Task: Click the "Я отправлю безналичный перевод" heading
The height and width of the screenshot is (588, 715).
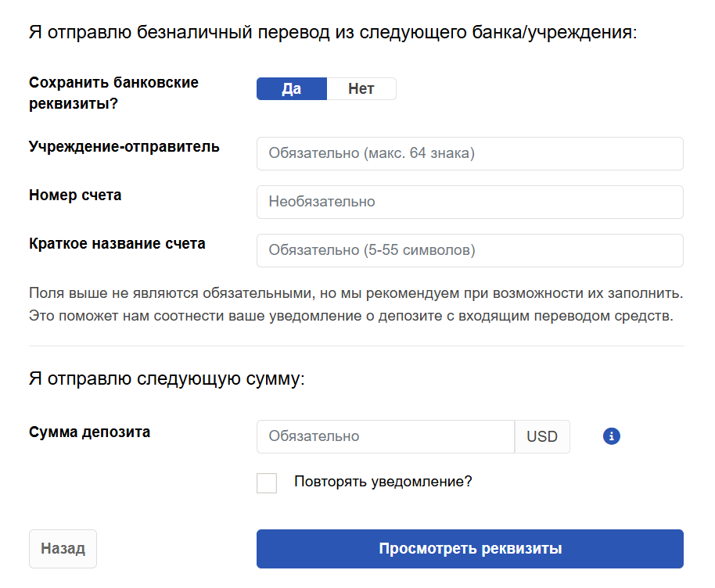Action: pyautogui.click(x=333, y=32)
